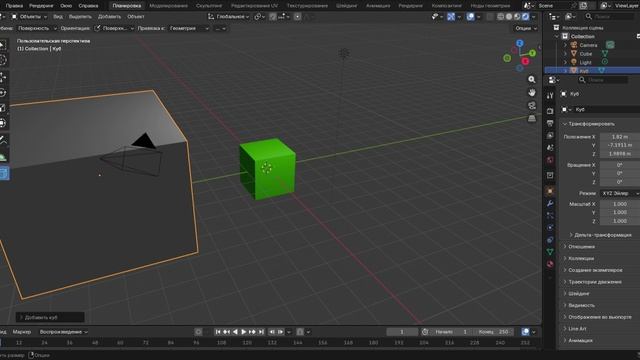Collapse the Collection tree in outliner
640x360 pixels.
pyautogui.click(x=557, y=36)
